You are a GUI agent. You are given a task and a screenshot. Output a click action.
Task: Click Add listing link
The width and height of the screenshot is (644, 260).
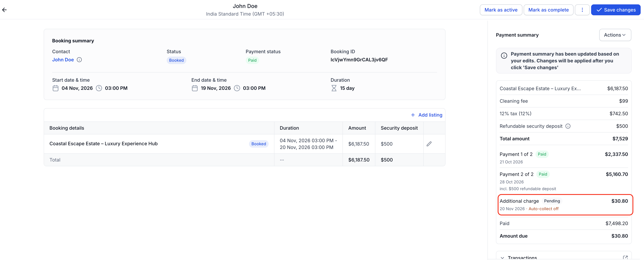pyautogui.click(x=427, y=115)
